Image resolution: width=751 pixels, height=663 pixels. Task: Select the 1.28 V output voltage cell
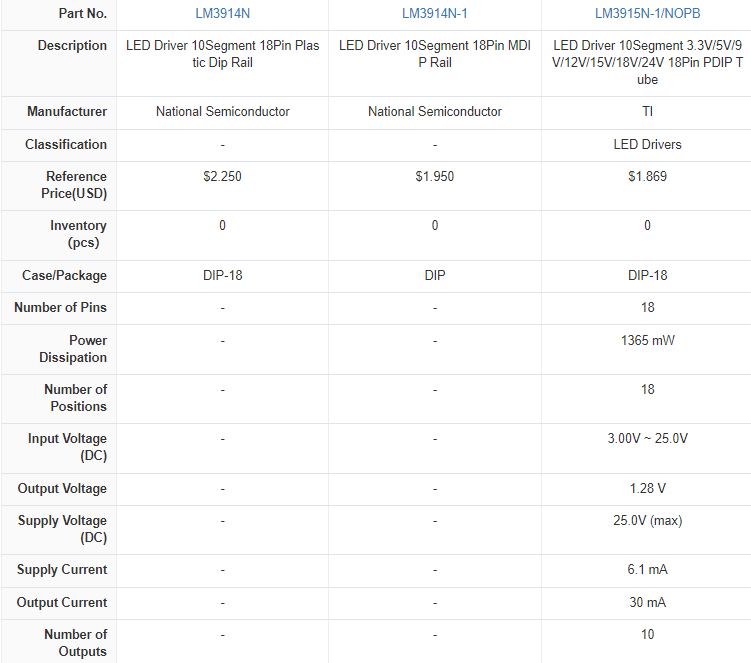click(x=647, y=489)
